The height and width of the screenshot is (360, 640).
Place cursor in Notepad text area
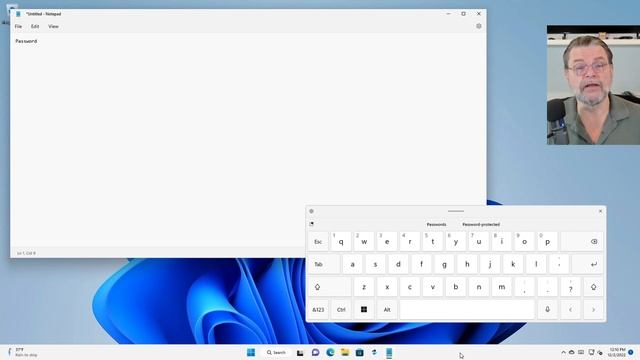pyautogui.click(x=248, y=140)
